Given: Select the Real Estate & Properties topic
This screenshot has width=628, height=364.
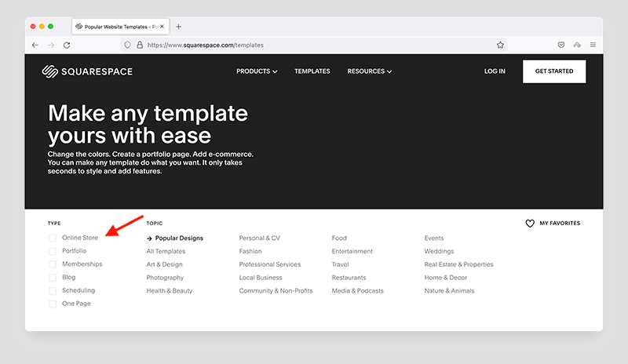Looking at the screenshot, I should tap(459, 264).
